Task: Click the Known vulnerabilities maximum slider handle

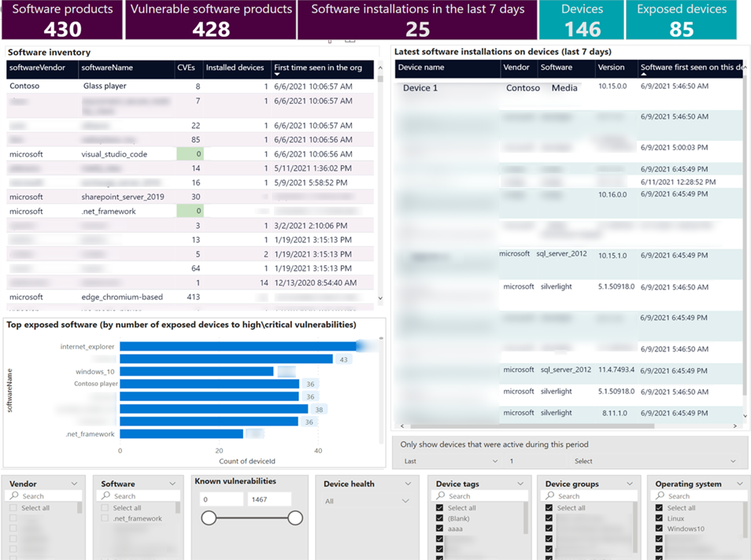Action: click(x=295, y=518)
